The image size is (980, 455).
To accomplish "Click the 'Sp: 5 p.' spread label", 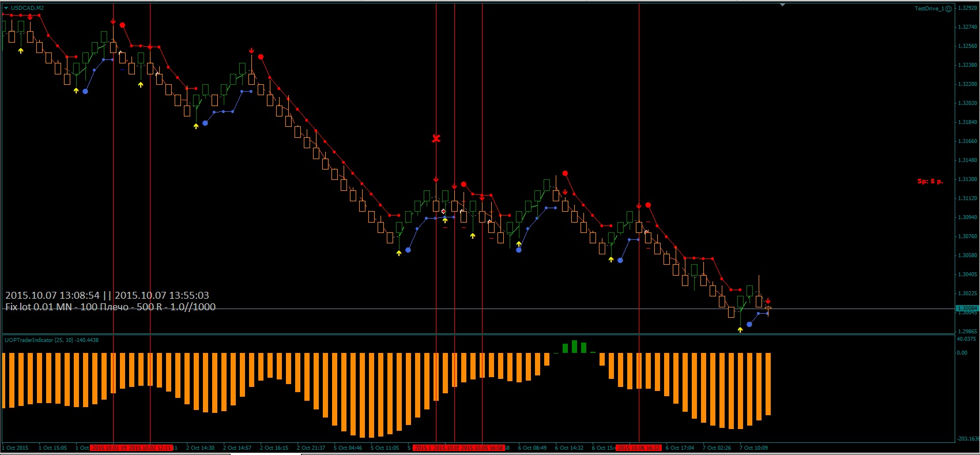I will [x=930, y=181].
